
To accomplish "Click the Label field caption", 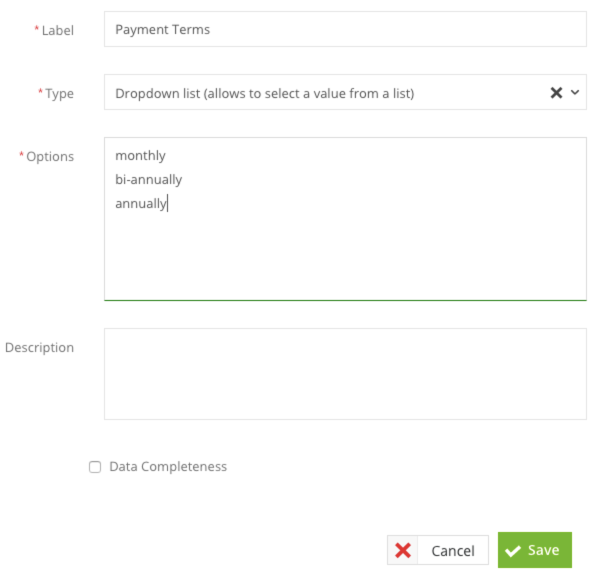I will [x=57, y=30].
